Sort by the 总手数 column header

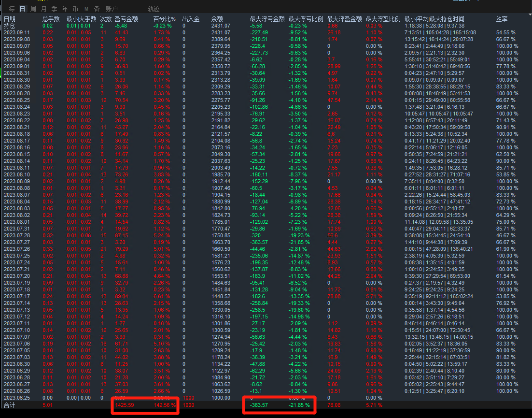point(51,19)
